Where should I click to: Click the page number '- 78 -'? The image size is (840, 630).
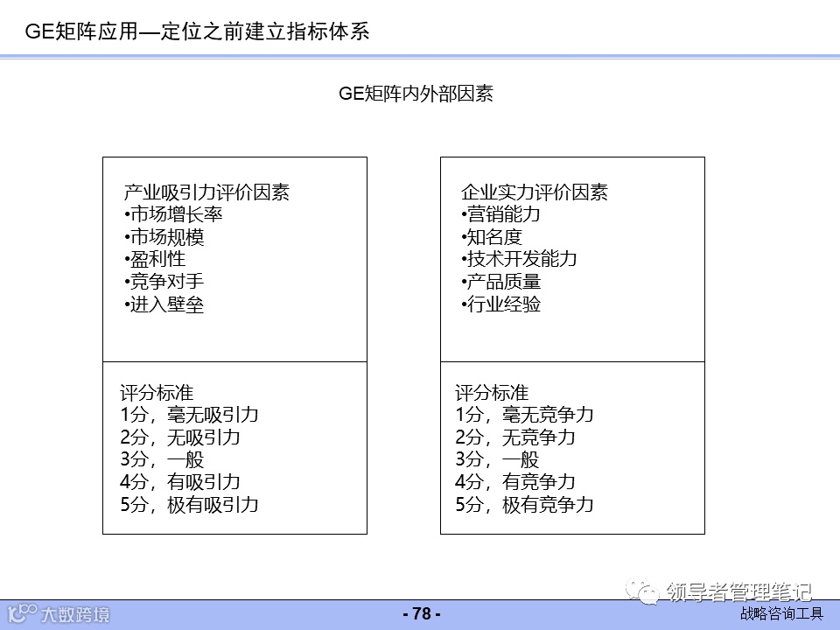pos(422,613)
